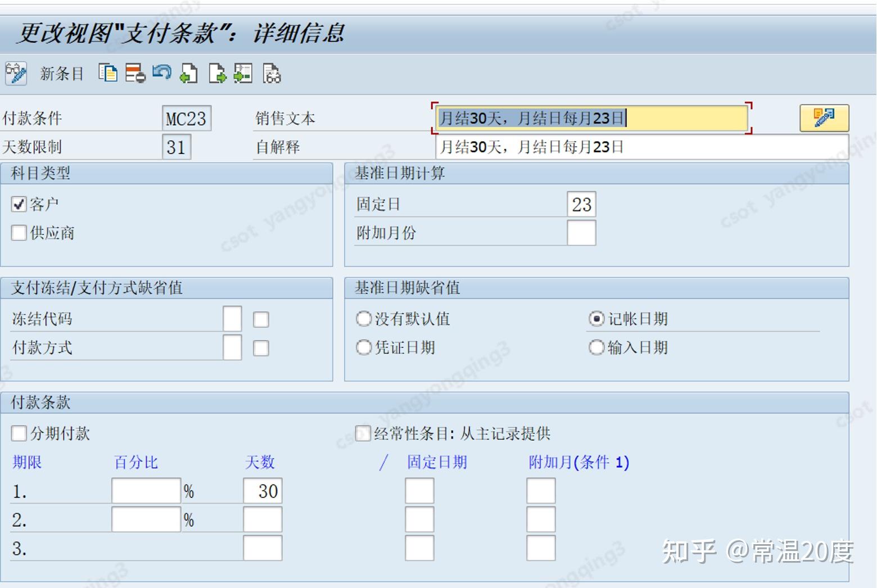The width and height of the screenshot is (877, 588).
Task: Go to previous entry with green arrow icon
Action: [x=189, y=73]
